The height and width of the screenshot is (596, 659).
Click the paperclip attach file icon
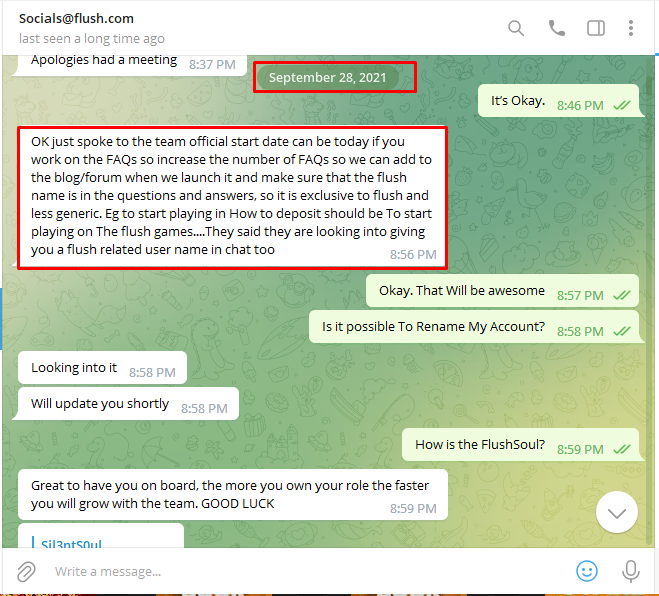26,572
